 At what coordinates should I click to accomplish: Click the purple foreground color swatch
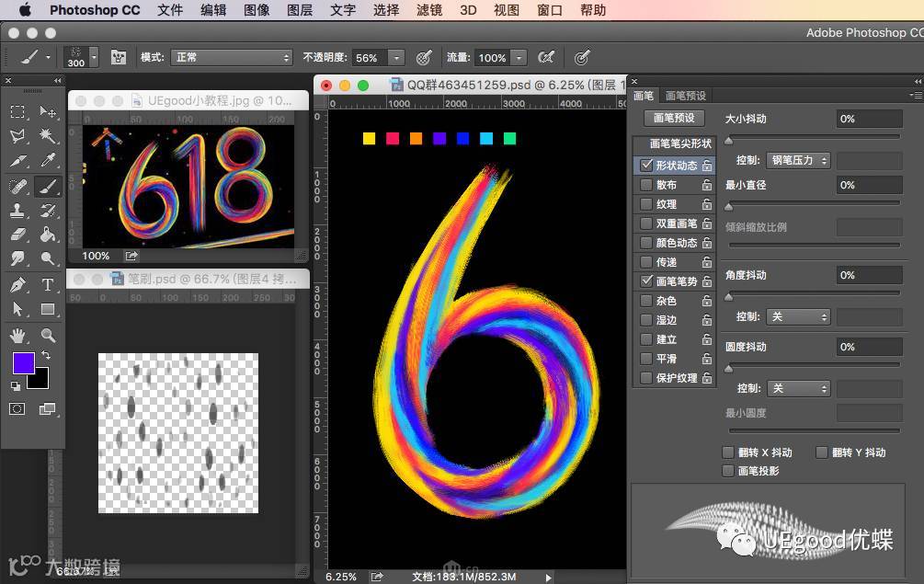[23, 362]
